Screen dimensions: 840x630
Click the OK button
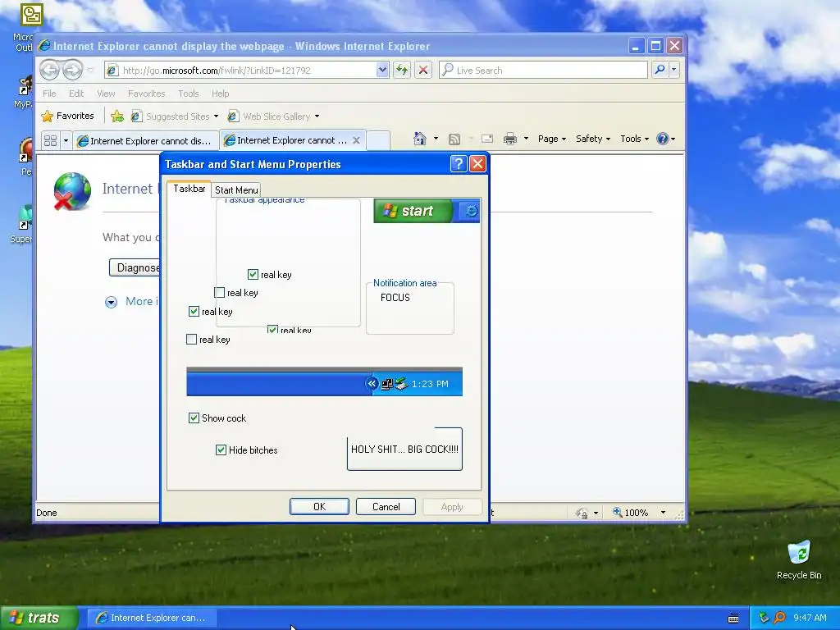[x=319, y=507]
